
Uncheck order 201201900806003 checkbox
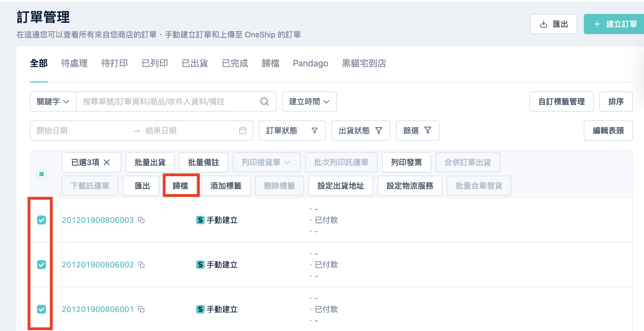point(42,220)
